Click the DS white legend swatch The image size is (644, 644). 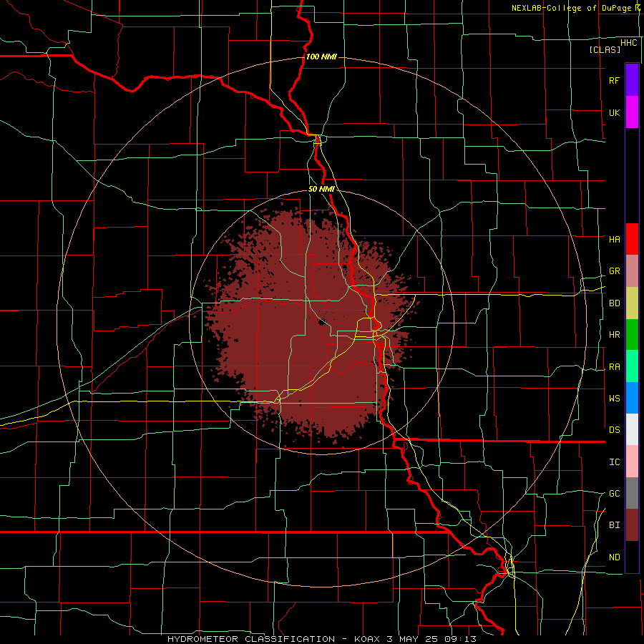[632, 429]
